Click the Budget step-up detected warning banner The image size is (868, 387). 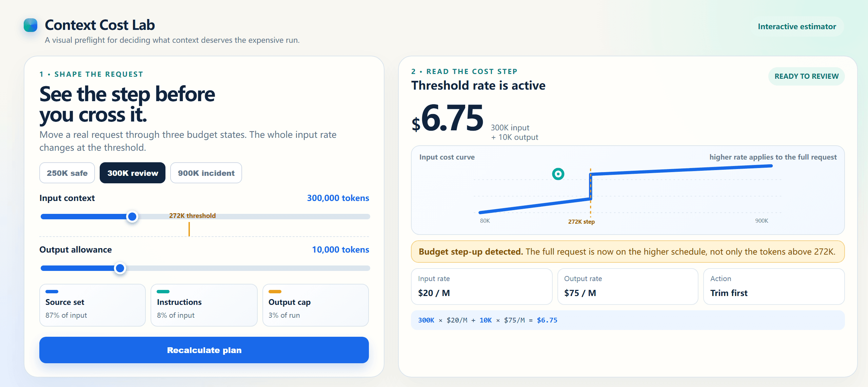pos(628,252)
